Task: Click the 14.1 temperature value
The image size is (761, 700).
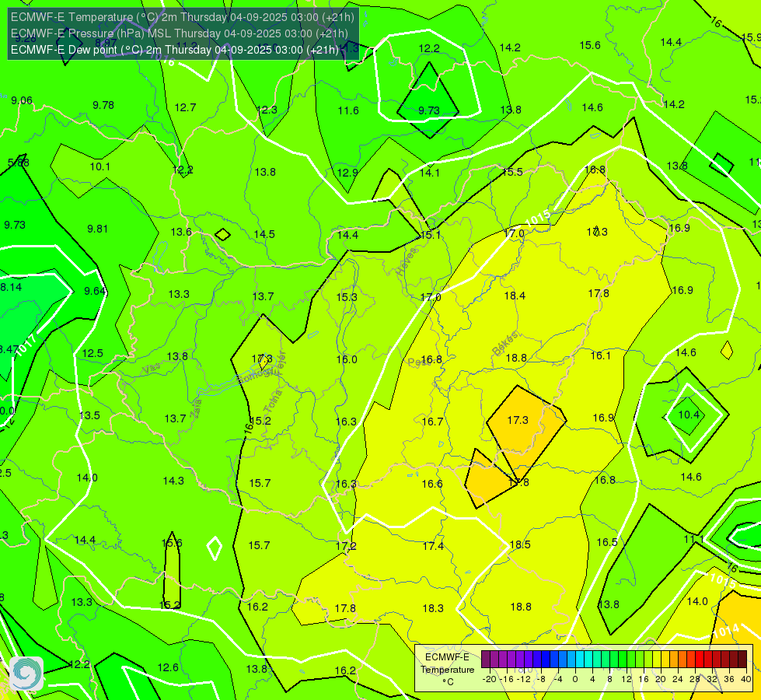Action: click(430, 173)
